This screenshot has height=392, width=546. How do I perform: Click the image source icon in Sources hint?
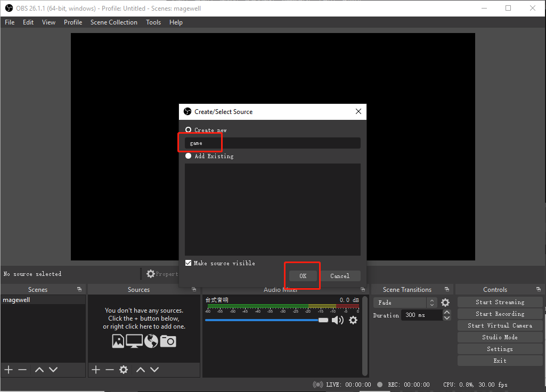[x=118, y=341]
